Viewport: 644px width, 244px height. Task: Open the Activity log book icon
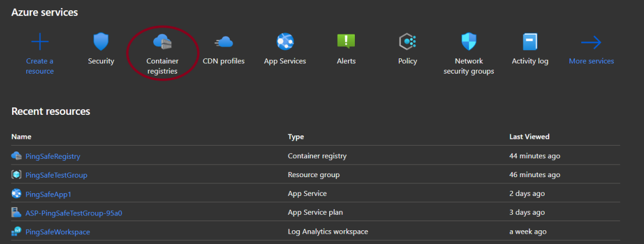point(530,42)
